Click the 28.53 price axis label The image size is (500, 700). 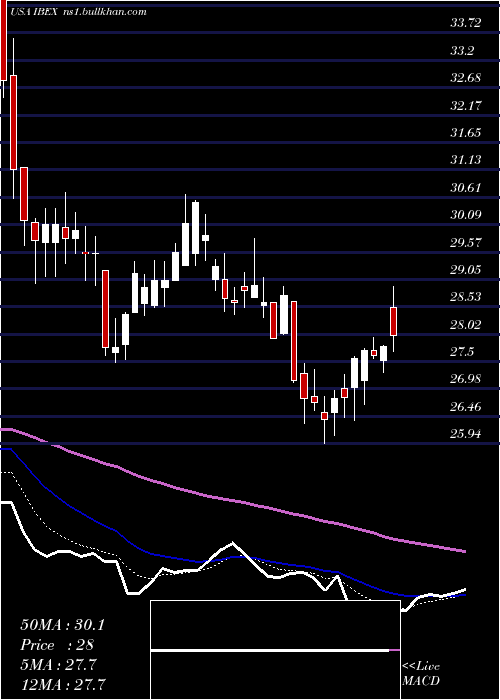point(466,297)
